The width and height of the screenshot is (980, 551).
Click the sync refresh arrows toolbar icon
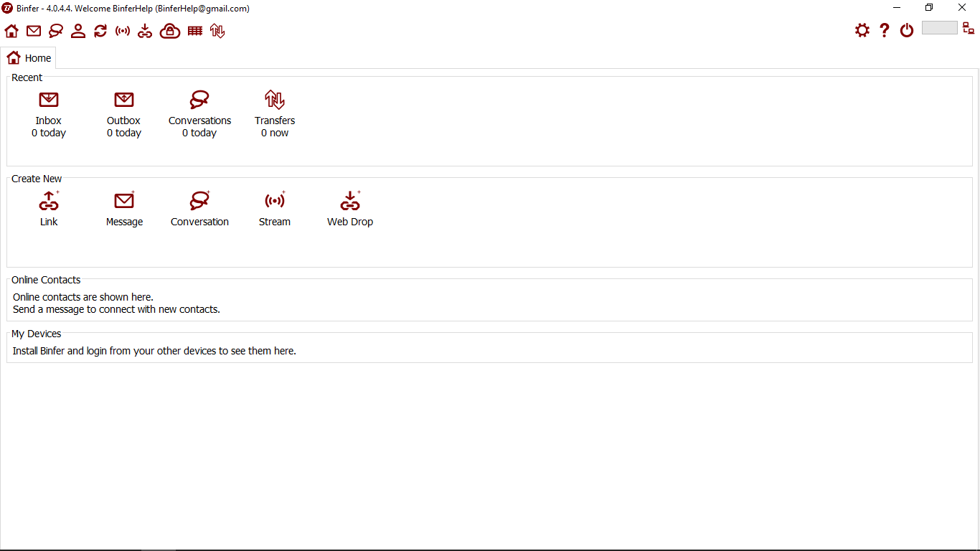click(x=100, y=31)
